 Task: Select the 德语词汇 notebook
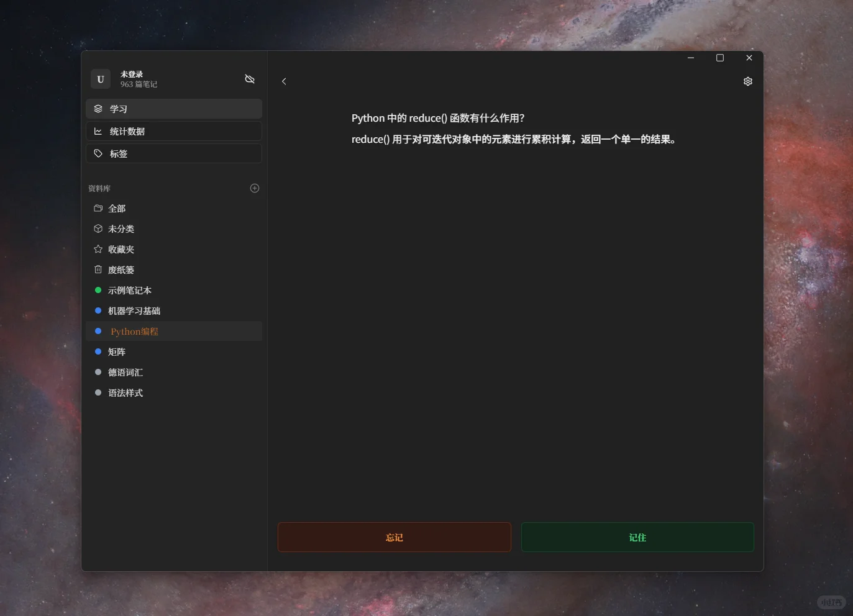[125, 372]
